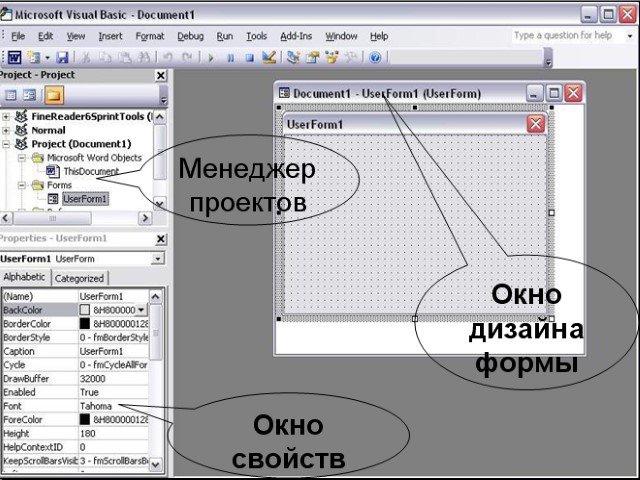640x480 pixels.
Task: Open the Run menu
Action: (x=224, y=36)
